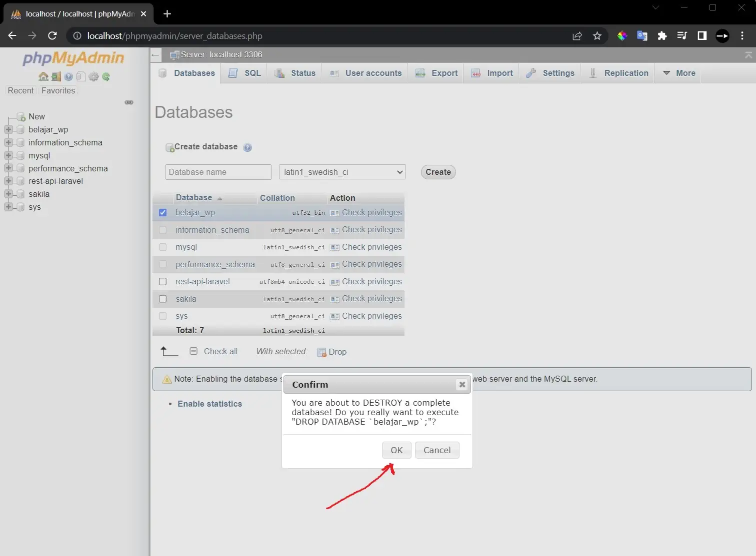Click the log out door icon
The width and height of the screenshot is (756, 556).
click(x=56, y=76)
